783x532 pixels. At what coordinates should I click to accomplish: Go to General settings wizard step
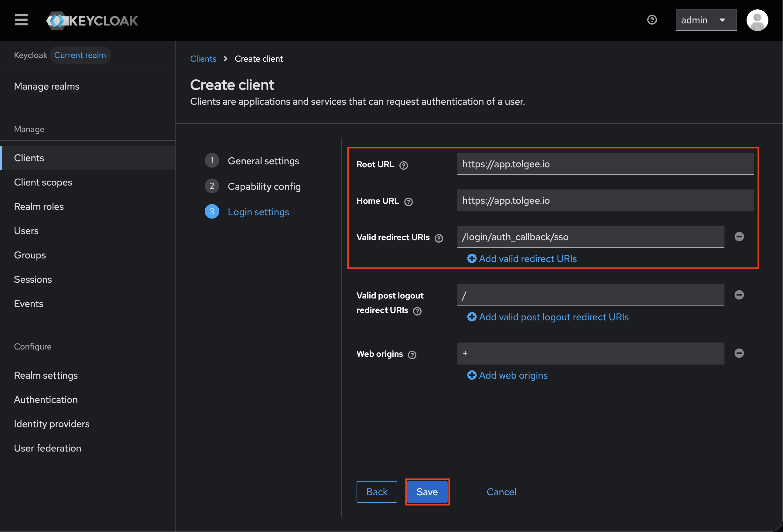(263, 161)
